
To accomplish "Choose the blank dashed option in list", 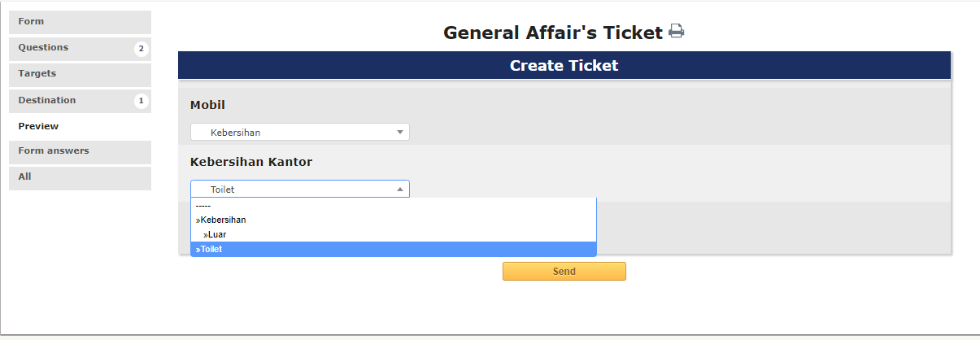I will click(x=394, y=207).
